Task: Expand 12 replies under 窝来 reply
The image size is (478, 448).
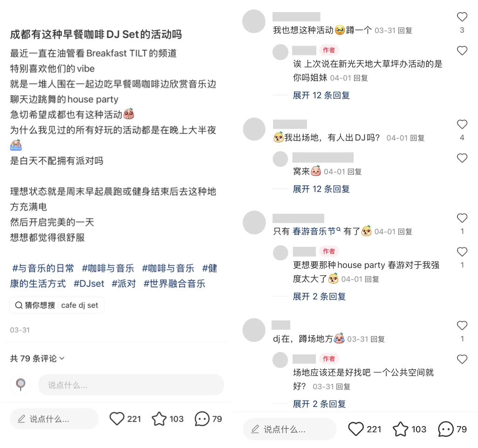Action: (321, 189)
